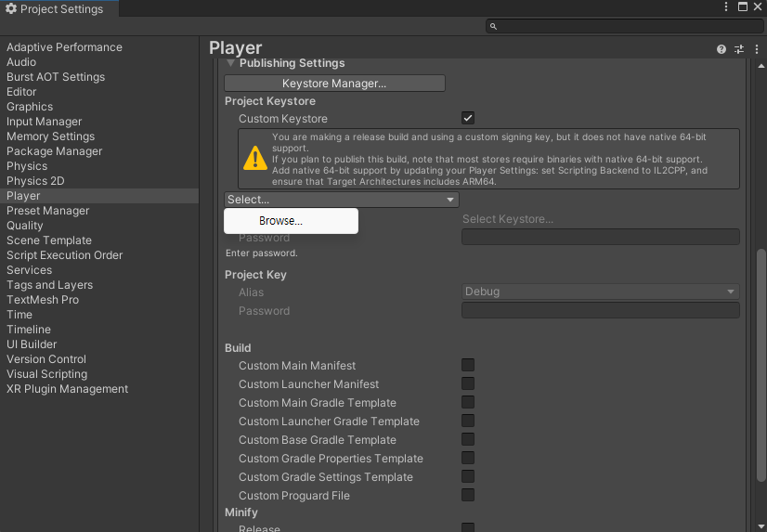Open Script Execution Order settings
The image size is (767, 532).
65,255
